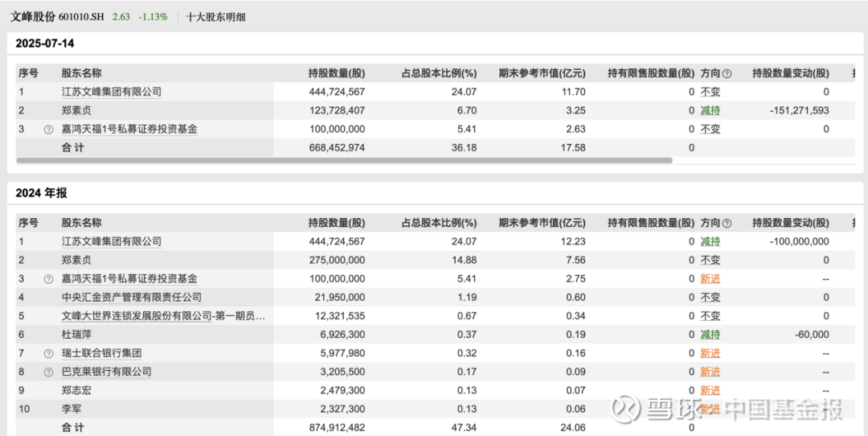Click 方向 help icon in 2024 年报 table header
The image size is (868, 436).
(x=727, y=223)
